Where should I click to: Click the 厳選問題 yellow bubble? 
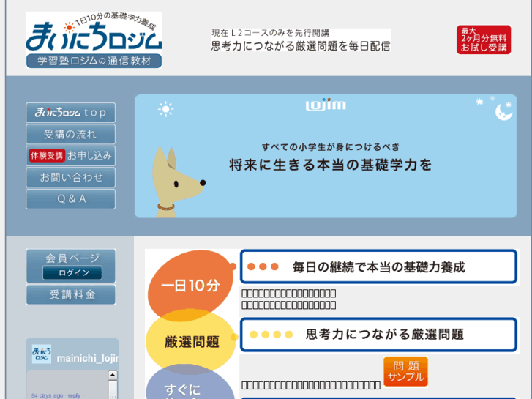[191, 341]
